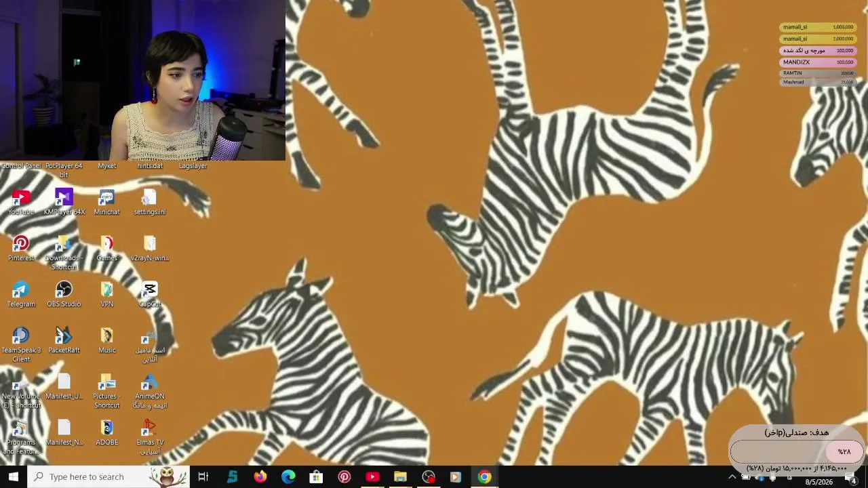
Task: Open the Pinterest icon in the taskbar
Action: point(344,476)
